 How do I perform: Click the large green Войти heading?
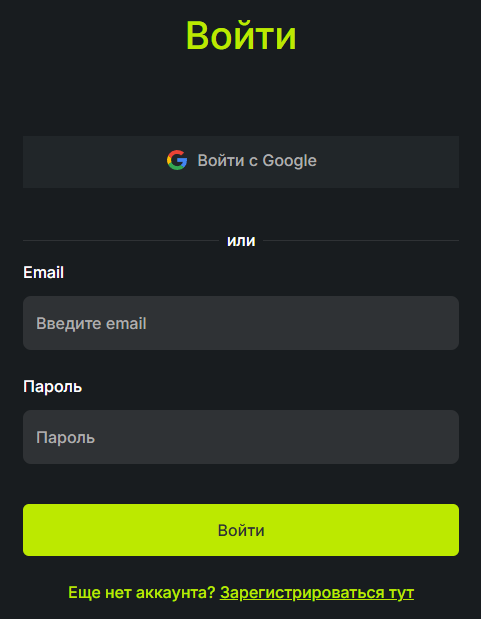coord(241,36)
